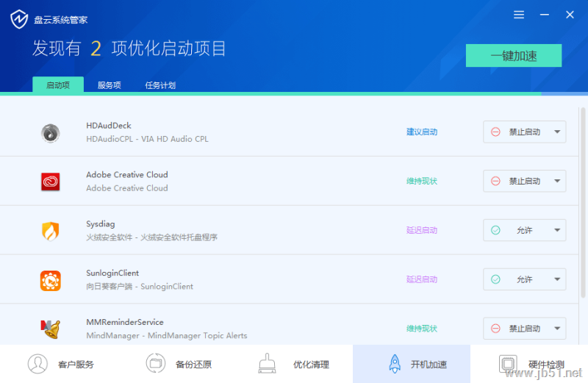Click red disable icon in MMReminderService row
Image resolution: width=588 pixels, height=383 pixels.
pos(495,329)
